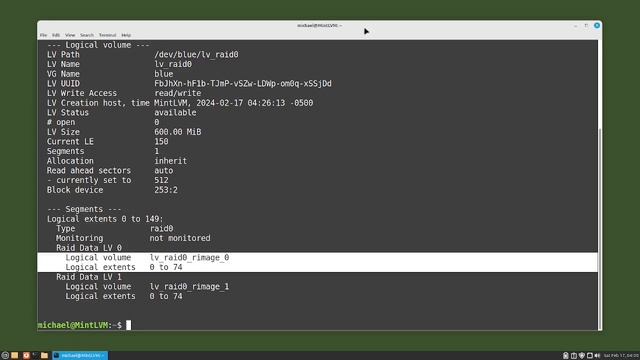Screen dimensions: 640x360
Task: Open the Terminal menu
Action: [x=107, y=35]
